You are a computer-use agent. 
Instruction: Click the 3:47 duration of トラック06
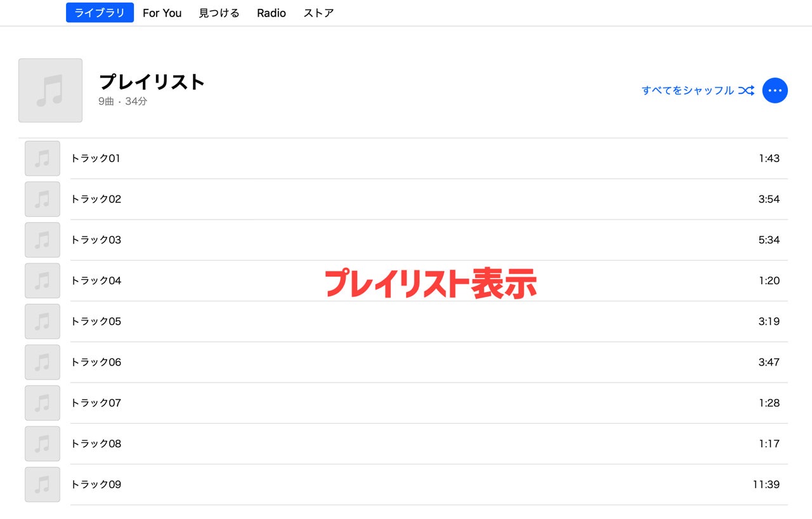coord(769,362)
